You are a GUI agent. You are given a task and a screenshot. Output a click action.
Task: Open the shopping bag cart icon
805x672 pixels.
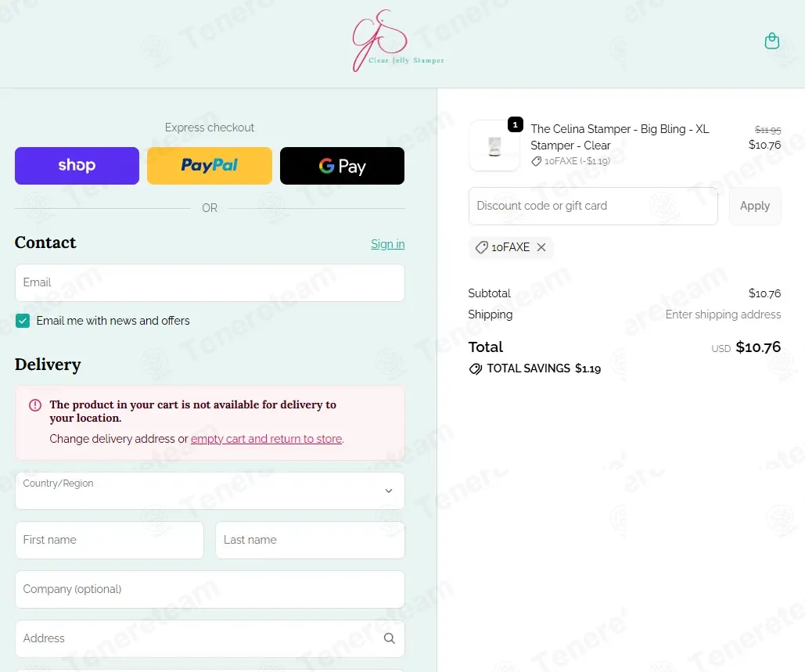[771, 41]
